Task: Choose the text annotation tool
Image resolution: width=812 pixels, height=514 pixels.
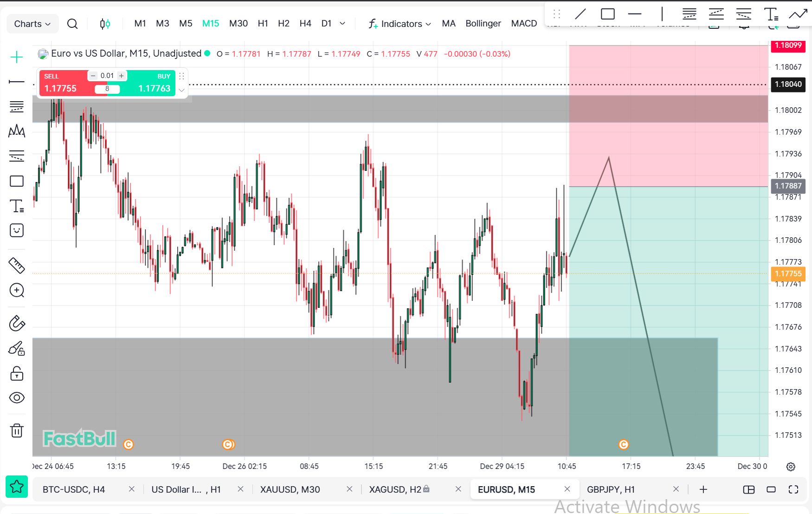Action: tap(17, 206)
